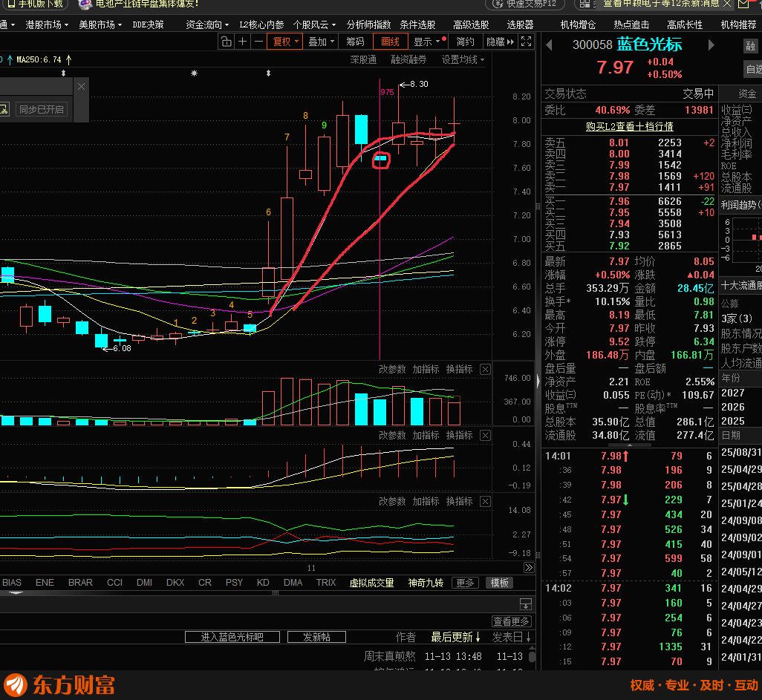Open the 个股风云 menu dropdown

[314, 24]
